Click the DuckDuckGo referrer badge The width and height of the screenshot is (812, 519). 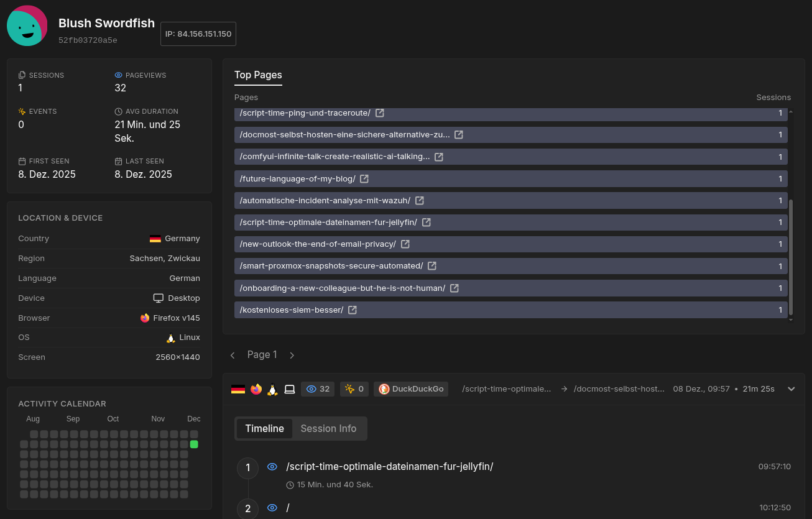[411, 389]
